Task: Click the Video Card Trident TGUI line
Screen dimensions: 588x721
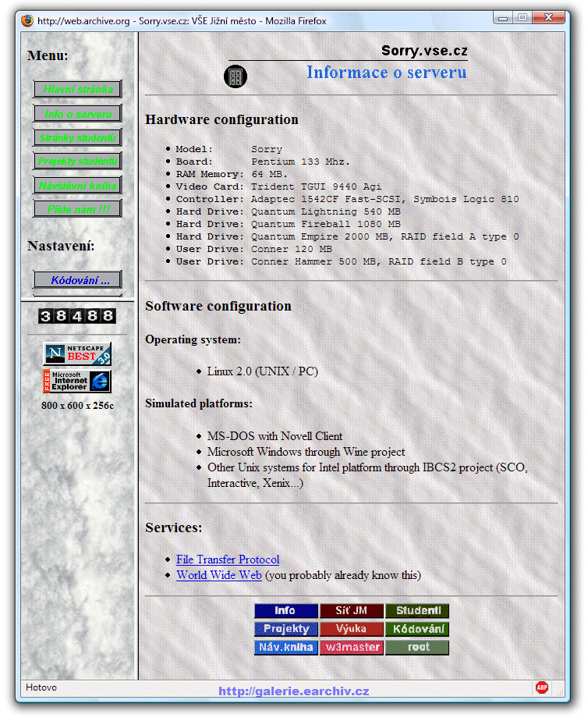Action: pyautogui.click(x=278, y=186)
